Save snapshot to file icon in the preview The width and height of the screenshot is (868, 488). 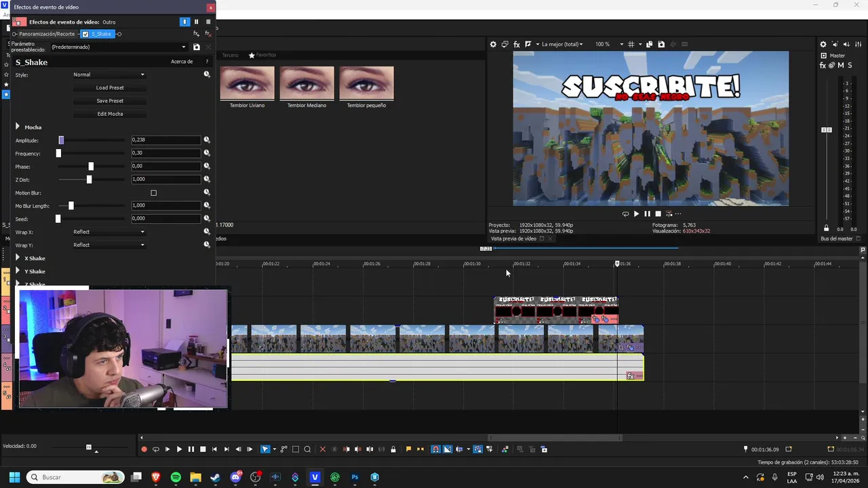661,44
